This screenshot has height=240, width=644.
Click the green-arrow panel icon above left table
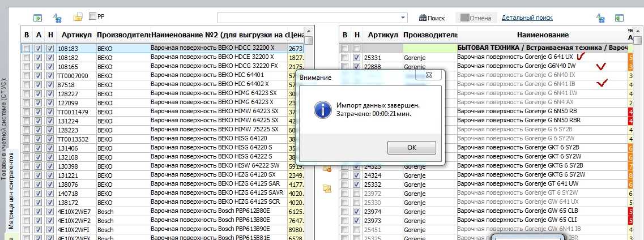tap(38, 18)
